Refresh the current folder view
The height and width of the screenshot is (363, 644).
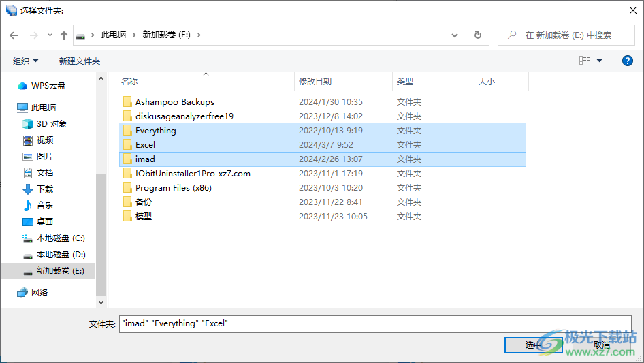[x=478, y=35]
